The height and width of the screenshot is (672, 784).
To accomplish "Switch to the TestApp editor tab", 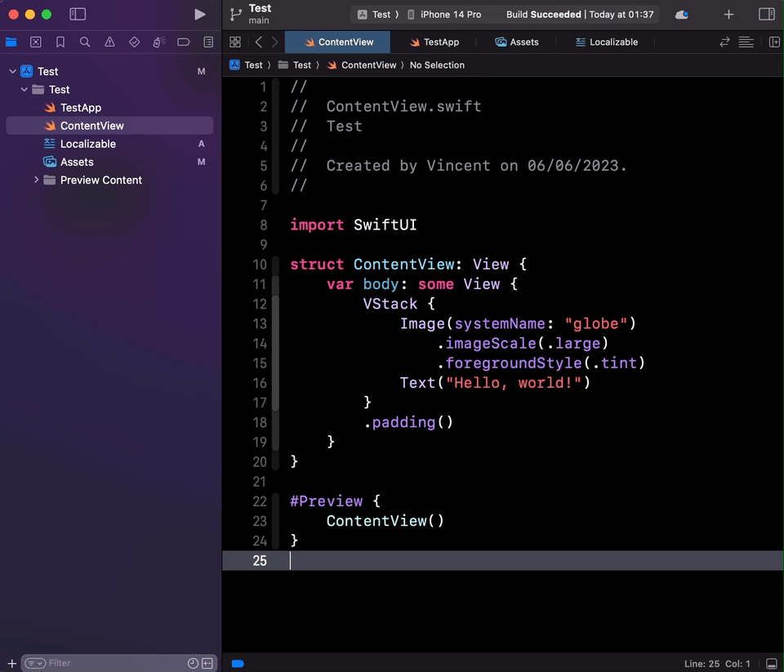I will point(434,42).
